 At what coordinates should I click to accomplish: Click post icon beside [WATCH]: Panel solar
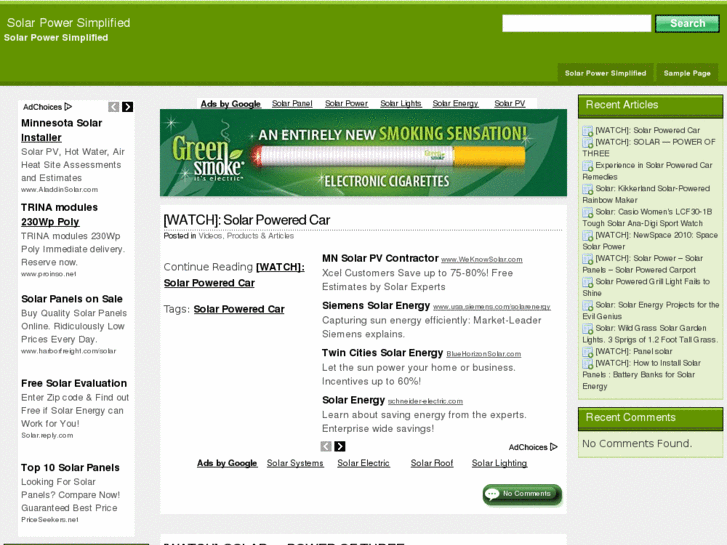tap(587, 352)
